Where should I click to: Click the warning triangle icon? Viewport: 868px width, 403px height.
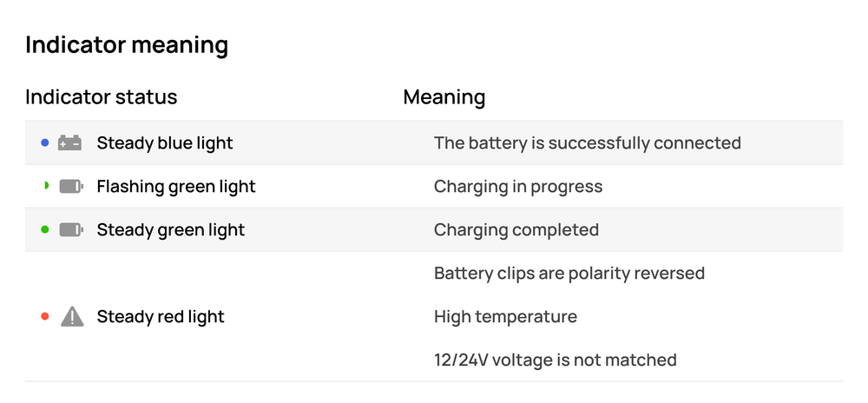(x=72, y=317)
